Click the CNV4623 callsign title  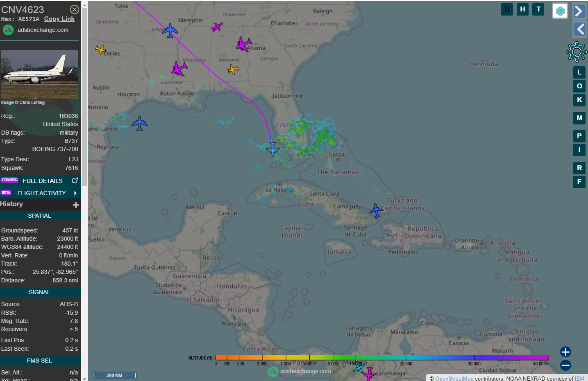click(23, 9)
